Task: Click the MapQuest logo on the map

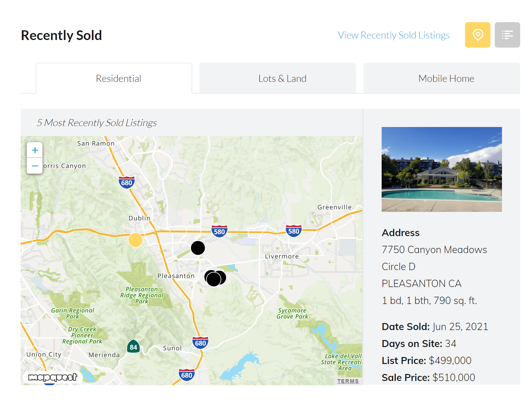Action: coord(52,377)
